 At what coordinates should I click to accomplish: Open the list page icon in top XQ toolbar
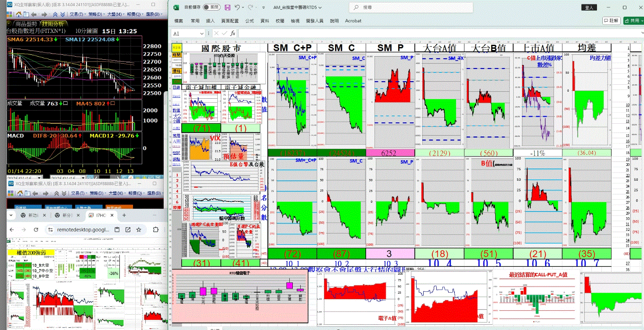tap(26, 14)
